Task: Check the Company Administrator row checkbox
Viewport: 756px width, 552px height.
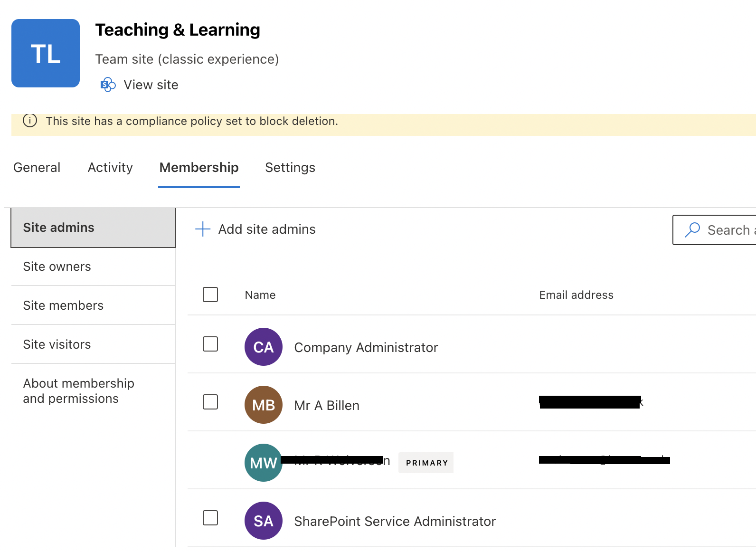Action: (210, 344)
